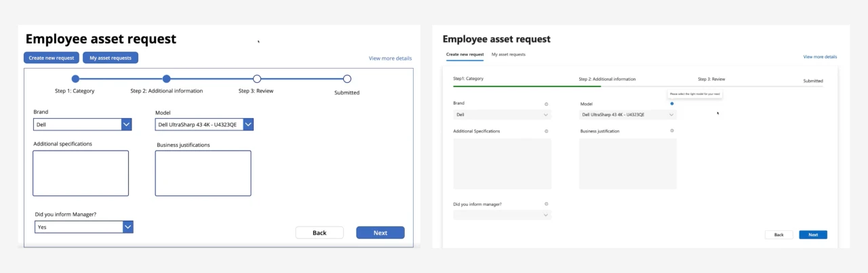Open the blue-bordered Model dropdown arrow

[x=248, y=125]
